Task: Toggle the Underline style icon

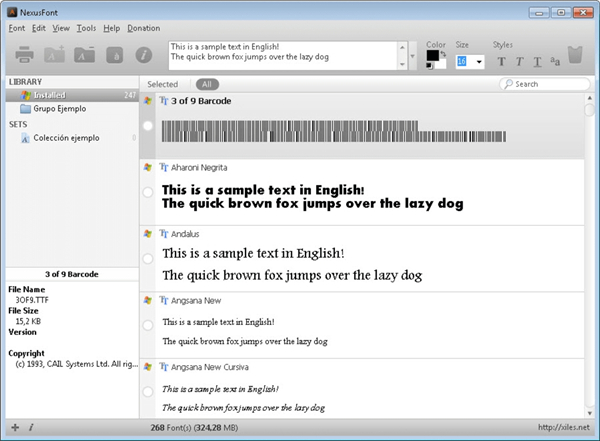Action: coord(537,62)
